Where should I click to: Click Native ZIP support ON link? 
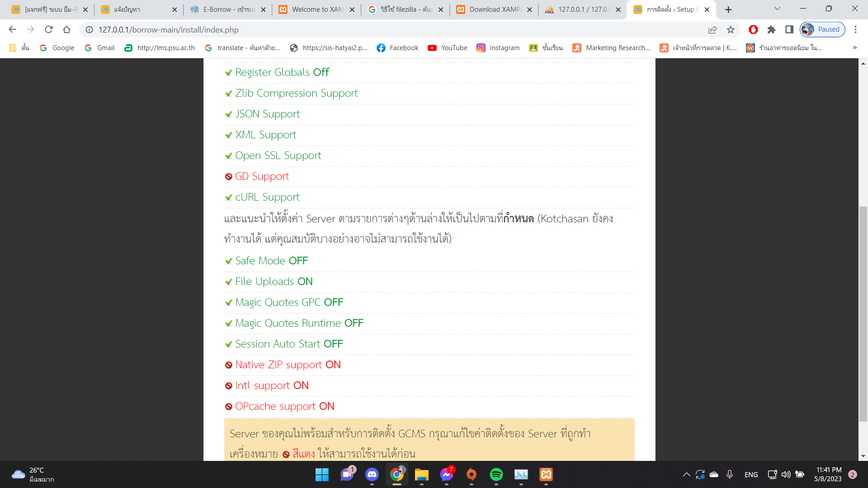click(x=288, y=365)
